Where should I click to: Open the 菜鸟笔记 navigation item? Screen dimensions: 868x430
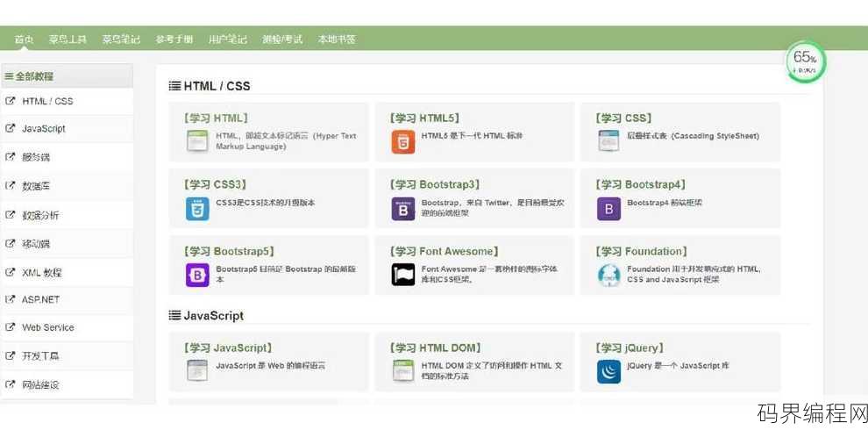(121, 39)
